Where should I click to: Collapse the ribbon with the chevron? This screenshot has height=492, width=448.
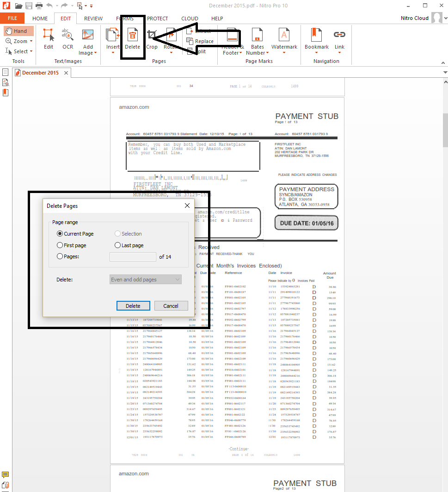443,63
